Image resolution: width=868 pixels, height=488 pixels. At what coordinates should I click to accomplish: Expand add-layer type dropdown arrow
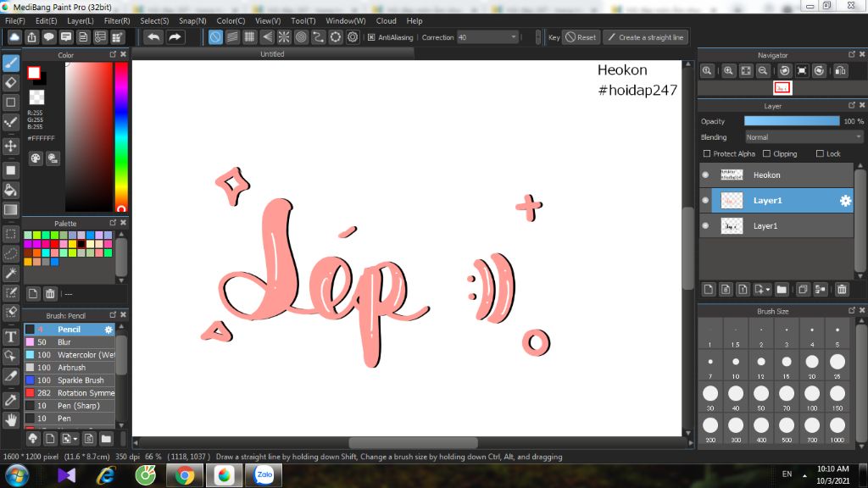(768, 290)
